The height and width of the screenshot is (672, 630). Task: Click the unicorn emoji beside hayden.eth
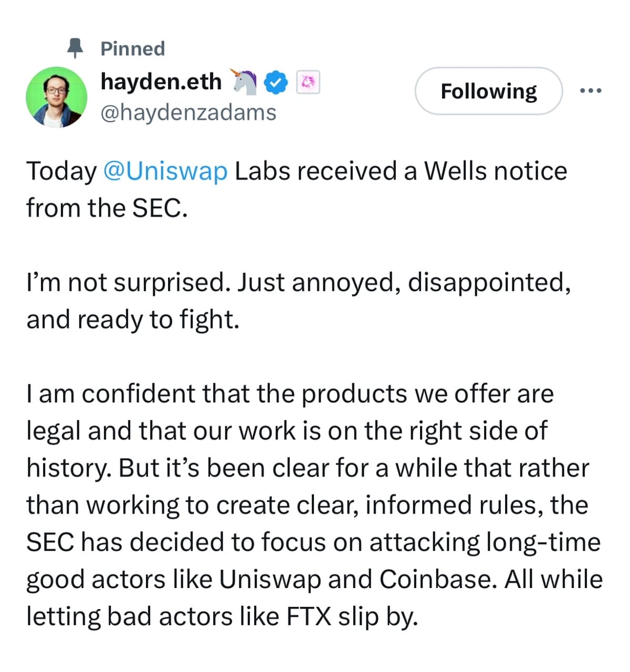click(x=243, y=82)
